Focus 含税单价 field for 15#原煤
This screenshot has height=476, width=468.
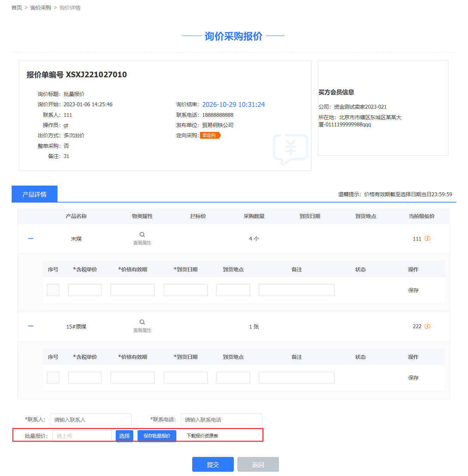click(85, 378)
